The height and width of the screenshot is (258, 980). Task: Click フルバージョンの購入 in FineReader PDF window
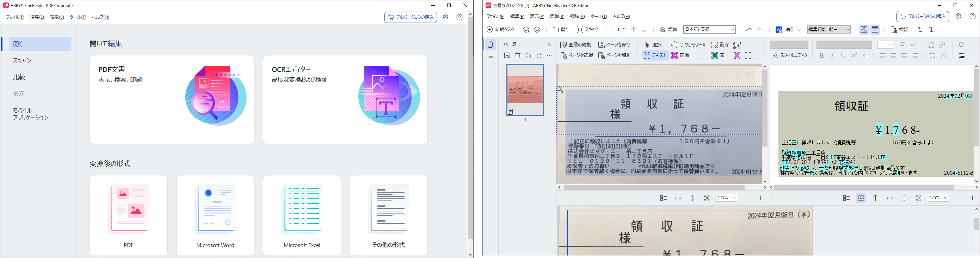[411, 18]
